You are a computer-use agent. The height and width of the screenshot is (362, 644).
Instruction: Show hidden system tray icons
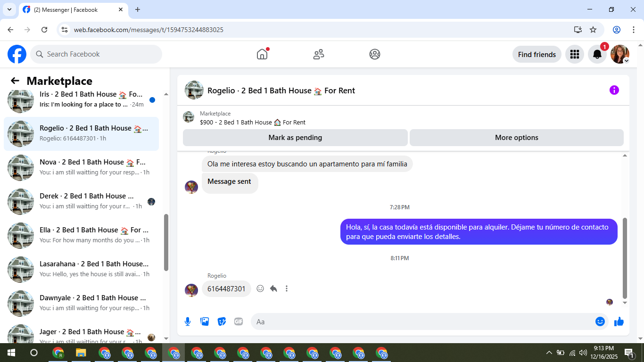click(x=549, y=353)
